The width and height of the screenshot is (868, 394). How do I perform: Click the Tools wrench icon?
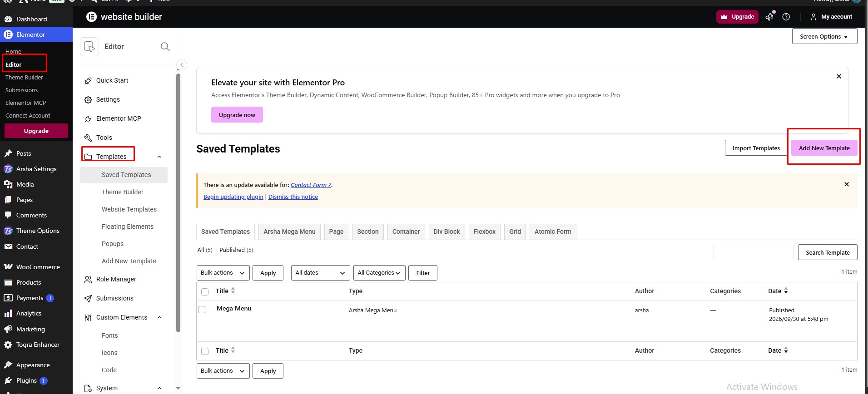(88, 138)
